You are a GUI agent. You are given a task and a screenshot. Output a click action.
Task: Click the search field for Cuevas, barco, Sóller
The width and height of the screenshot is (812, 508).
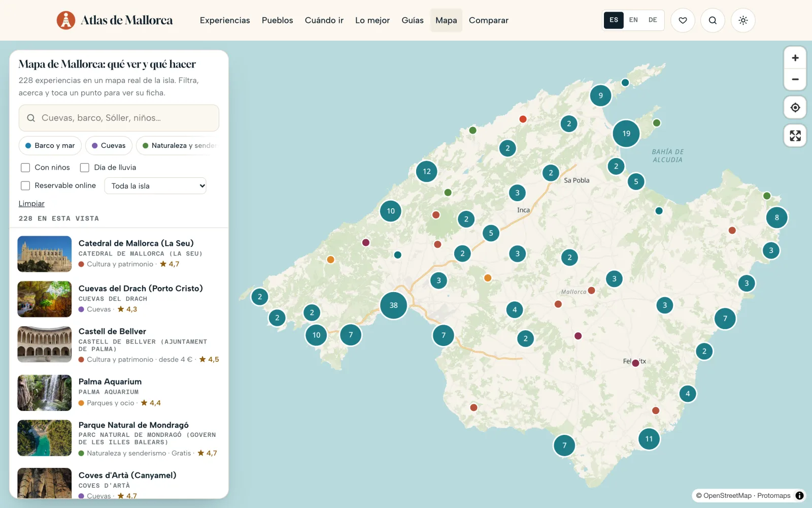119,118
